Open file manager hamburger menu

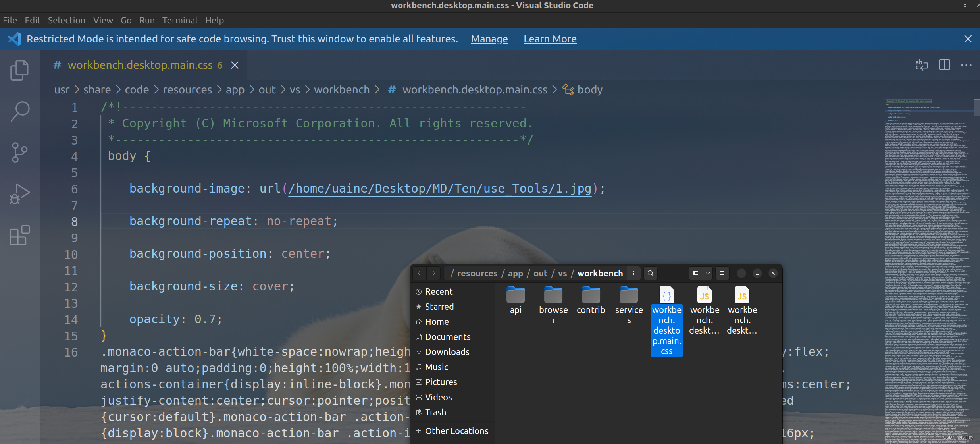[x=722, y=273]
